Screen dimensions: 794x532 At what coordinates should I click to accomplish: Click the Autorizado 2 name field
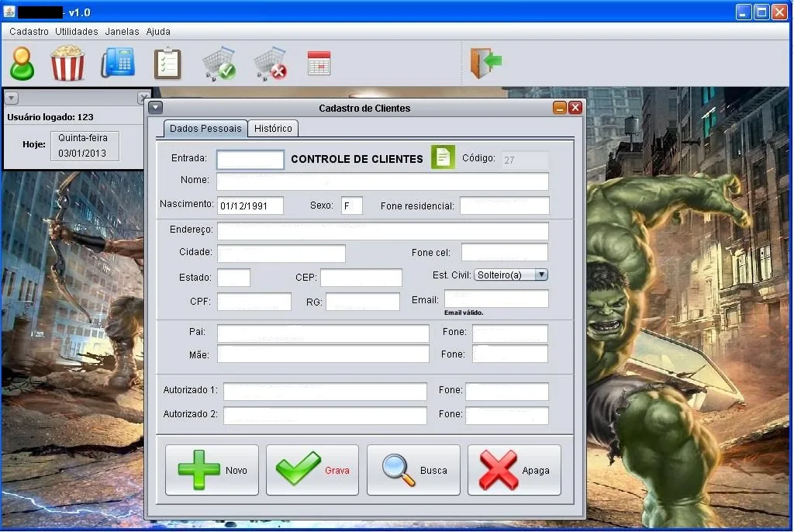click(325, 416)
